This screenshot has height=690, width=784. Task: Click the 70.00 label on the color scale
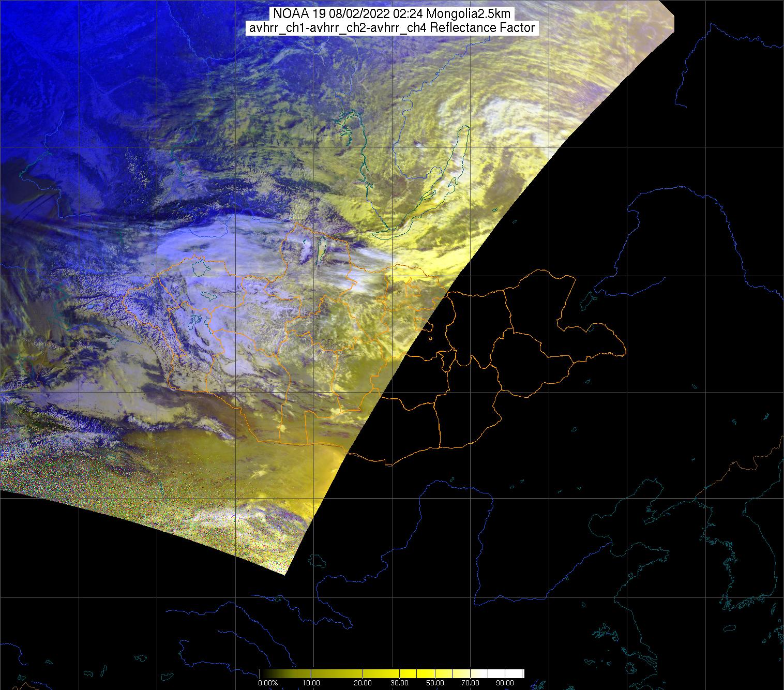coord(470,683)
